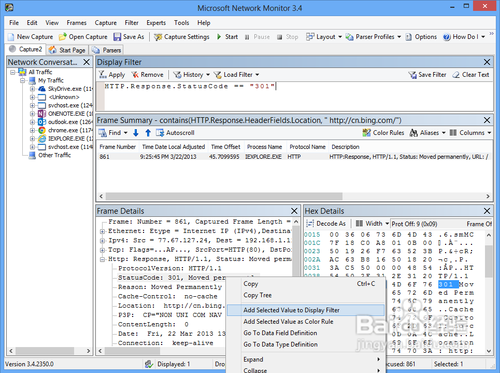Click Save Filter
This screenshot has height=373, width=500.
coord(427,75)
